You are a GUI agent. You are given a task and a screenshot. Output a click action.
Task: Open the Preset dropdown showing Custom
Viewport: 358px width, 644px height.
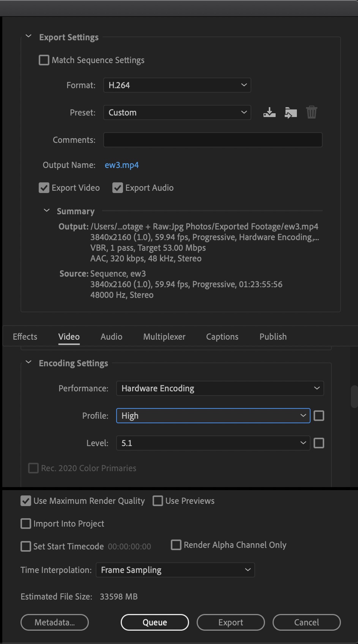tap(177, 112)
